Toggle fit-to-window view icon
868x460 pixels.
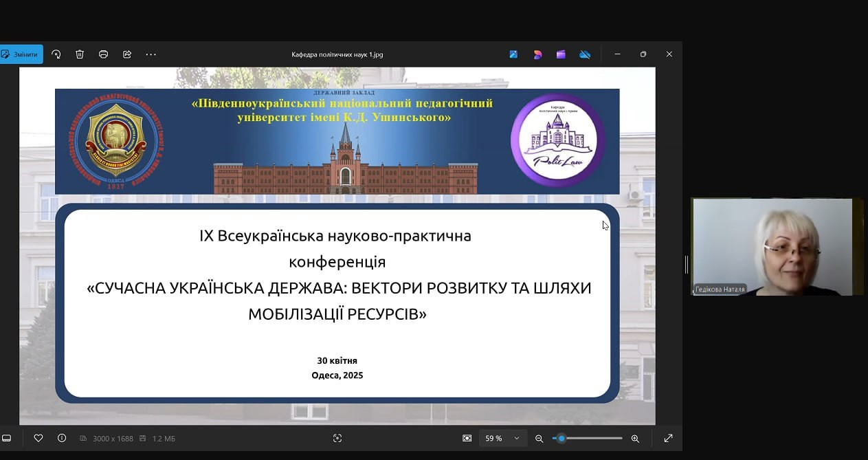467,438
